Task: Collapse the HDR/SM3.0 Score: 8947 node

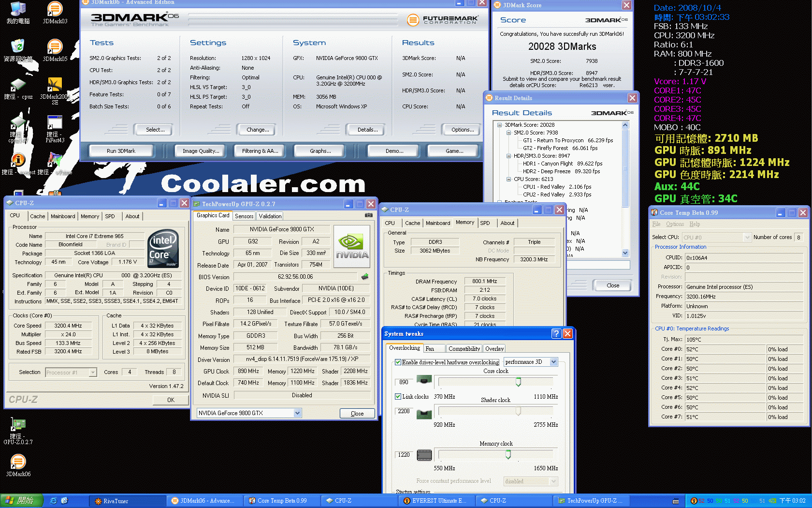Action: (x=508, y=156)
